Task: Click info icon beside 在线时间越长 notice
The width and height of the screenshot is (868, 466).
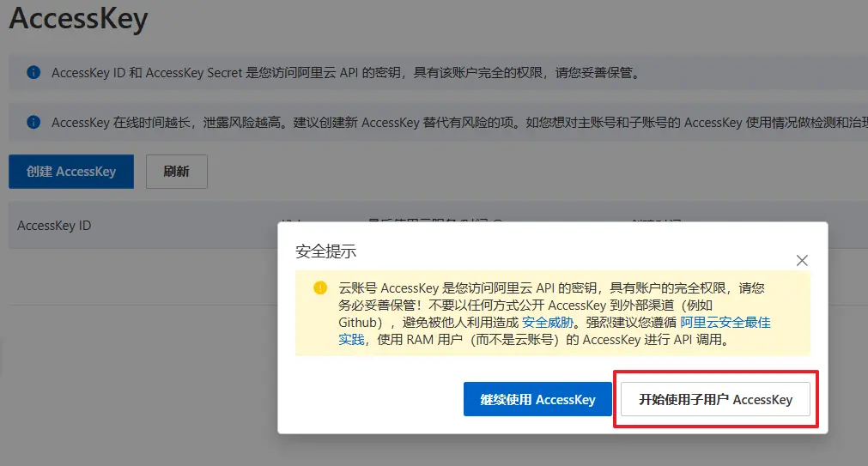Action: (x=33, y=123)
